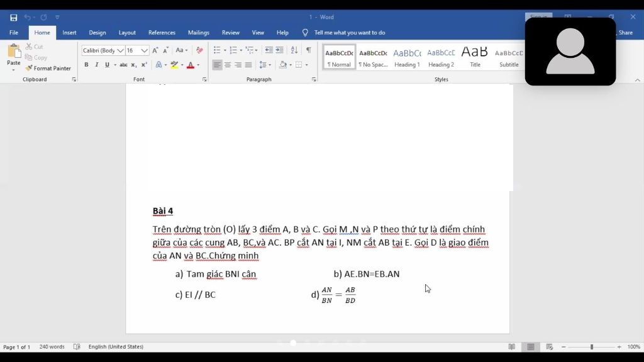Switch to the References tab
Screen dimensions: 644x362
point(162,33)
